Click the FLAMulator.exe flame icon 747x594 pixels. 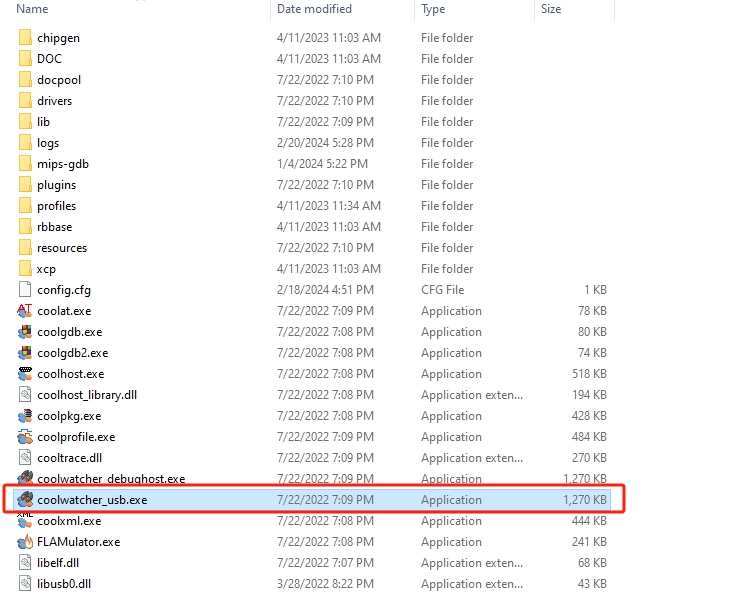[26, 542]
